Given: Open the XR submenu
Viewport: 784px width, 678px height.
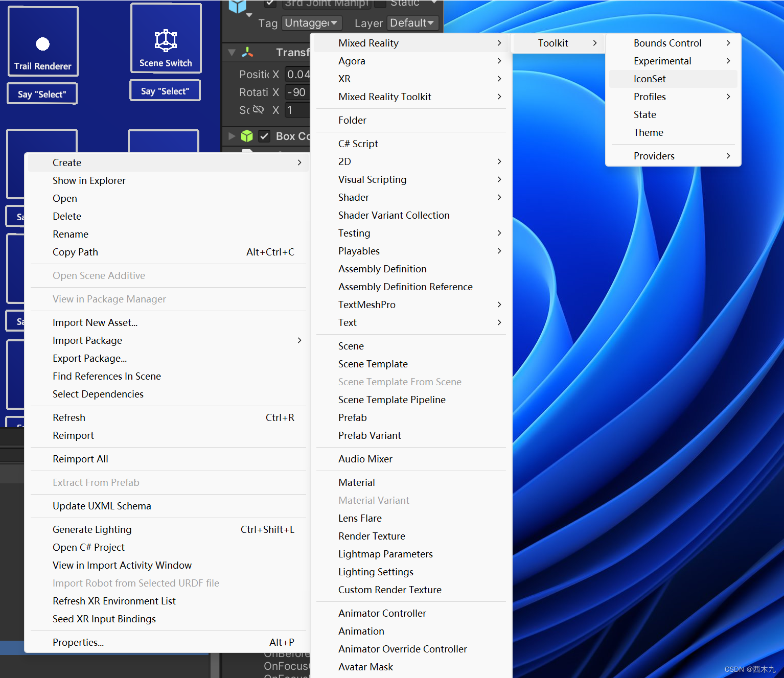Looking at the screenshot, I should point(411,79).
